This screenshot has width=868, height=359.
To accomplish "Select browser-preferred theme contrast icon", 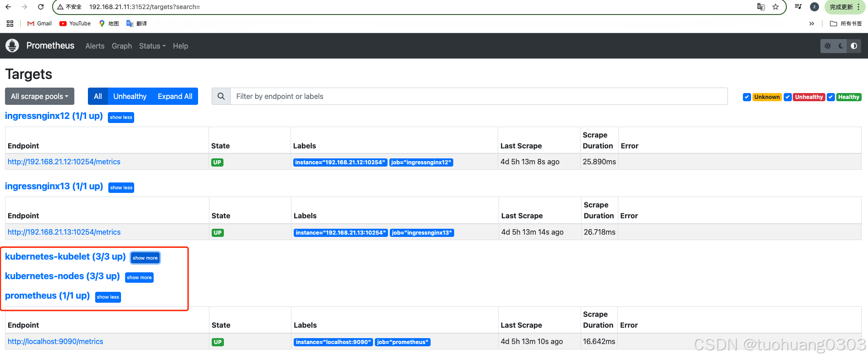I will click(x=854, y=46).
